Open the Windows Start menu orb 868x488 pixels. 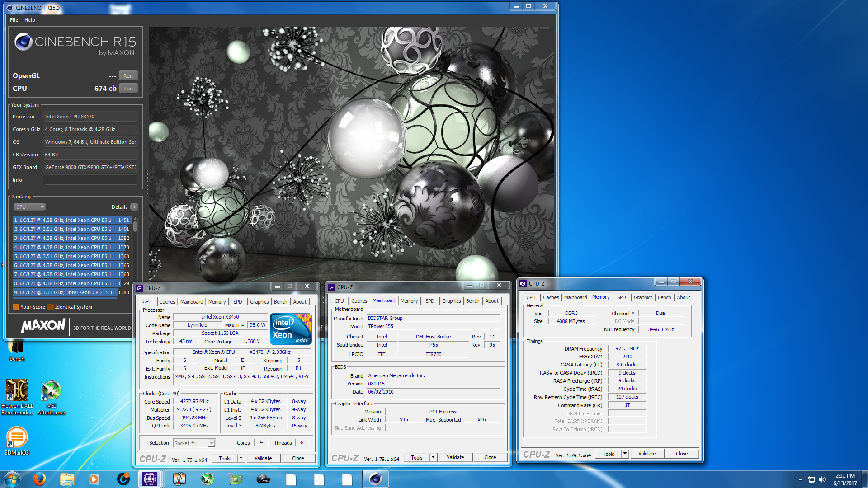pyautogui.click(x=12, y=479)
